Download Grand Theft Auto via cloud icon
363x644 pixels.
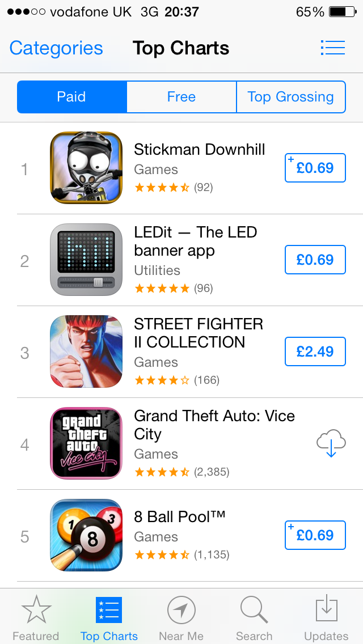click(x=331, y=443)
